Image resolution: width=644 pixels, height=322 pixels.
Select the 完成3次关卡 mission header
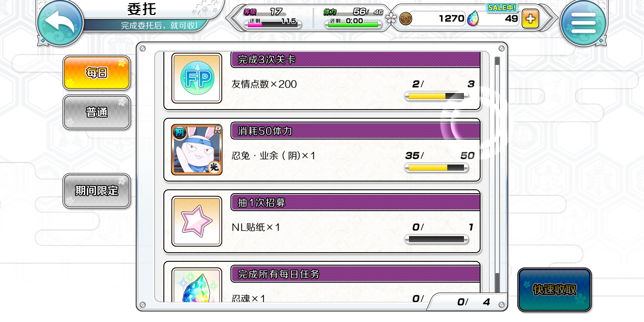click(355, 60)
